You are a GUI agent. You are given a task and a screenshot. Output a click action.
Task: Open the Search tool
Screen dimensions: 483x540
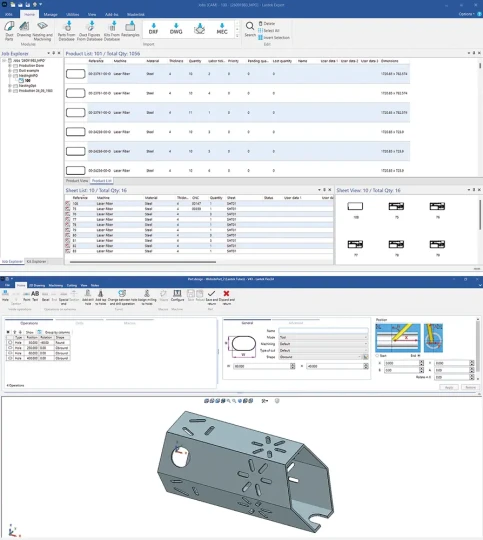[250, 29]
